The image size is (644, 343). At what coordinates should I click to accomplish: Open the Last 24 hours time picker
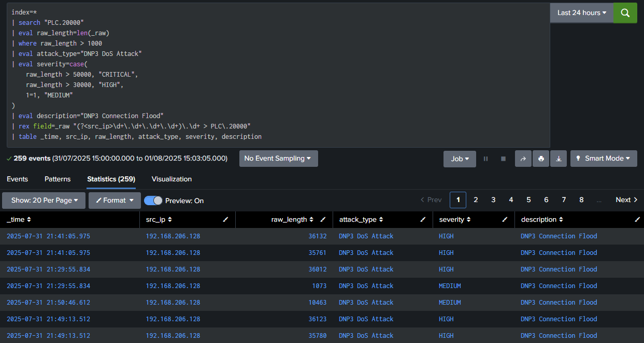pos(581,13)
